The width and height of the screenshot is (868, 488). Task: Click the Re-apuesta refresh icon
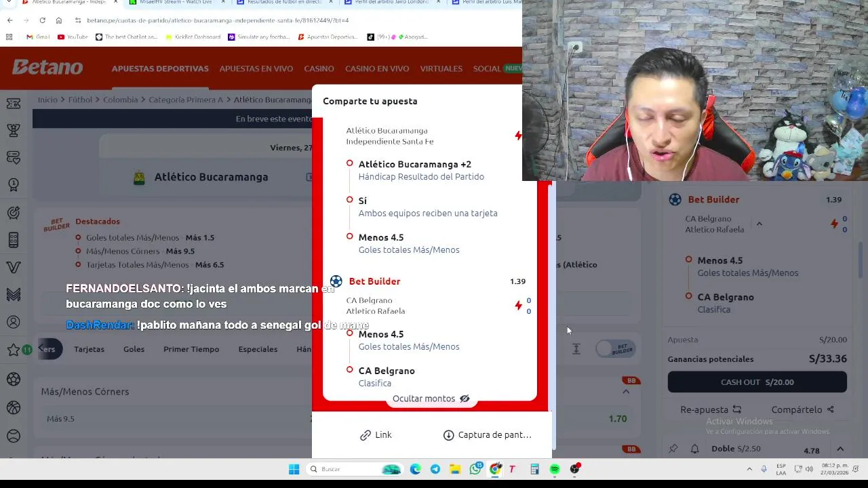tap(736, 409)
